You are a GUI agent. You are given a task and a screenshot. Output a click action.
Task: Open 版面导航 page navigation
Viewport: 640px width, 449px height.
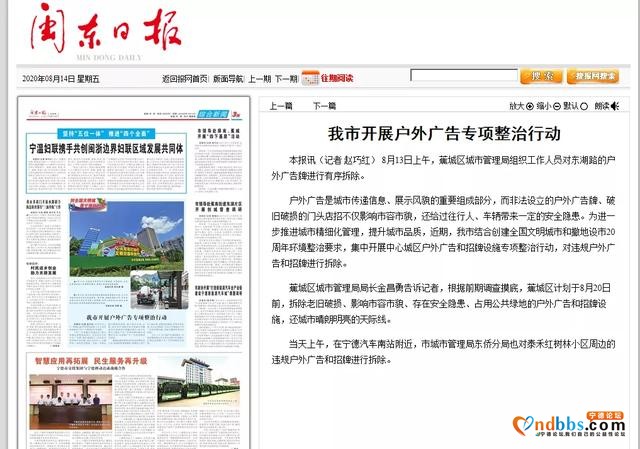point(228,78)
